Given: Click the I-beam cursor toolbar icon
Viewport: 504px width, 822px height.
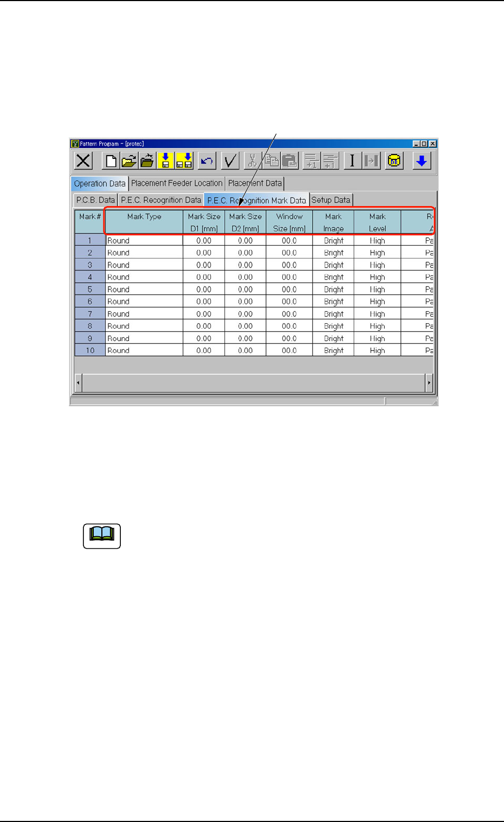Looking at the screenshot, I should 352,161.
